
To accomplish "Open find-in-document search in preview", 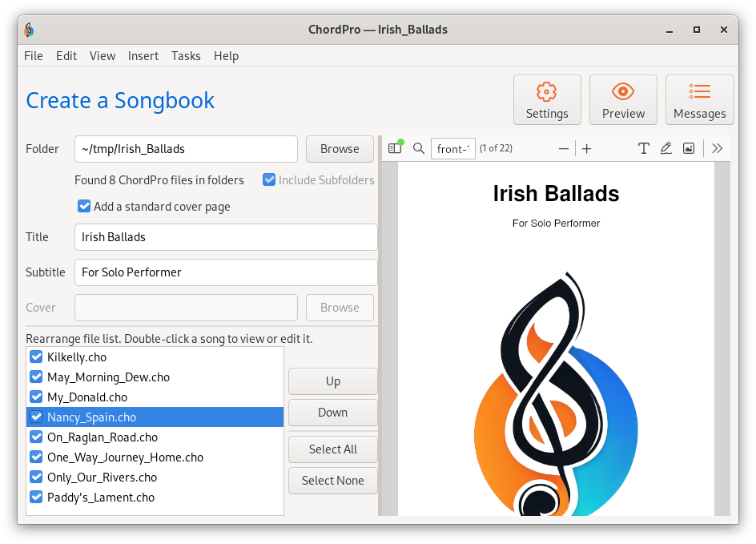I will 418,148.
